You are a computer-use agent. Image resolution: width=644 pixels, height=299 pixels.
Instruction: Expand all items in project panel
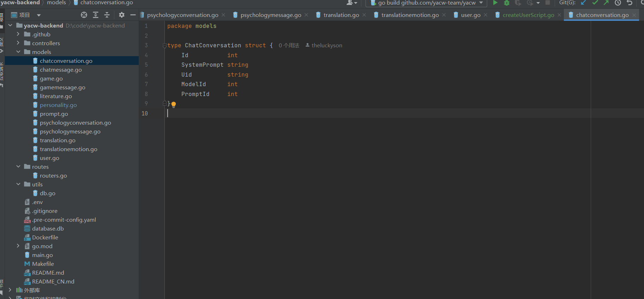96,15
